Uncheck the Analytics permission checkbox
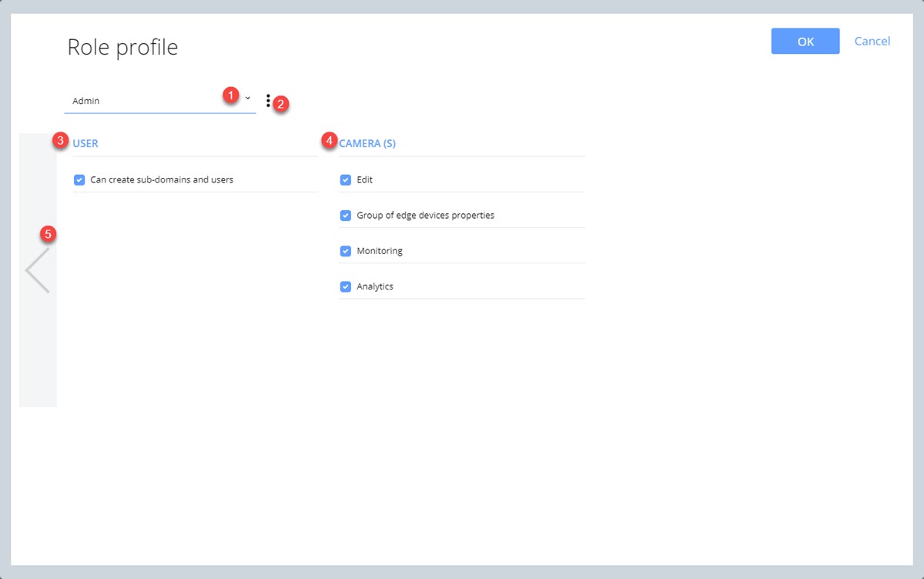This screenshot has height=579, width=924. click(x=346, y=286)
